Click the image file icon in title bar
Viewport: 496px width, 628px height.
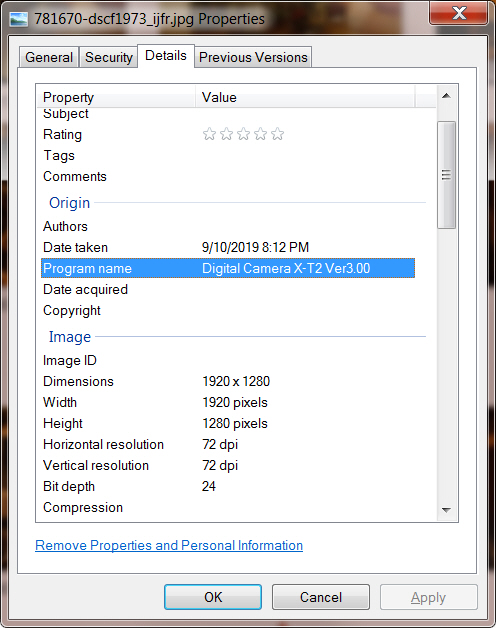pyautogui.click(x=18, y=19)
